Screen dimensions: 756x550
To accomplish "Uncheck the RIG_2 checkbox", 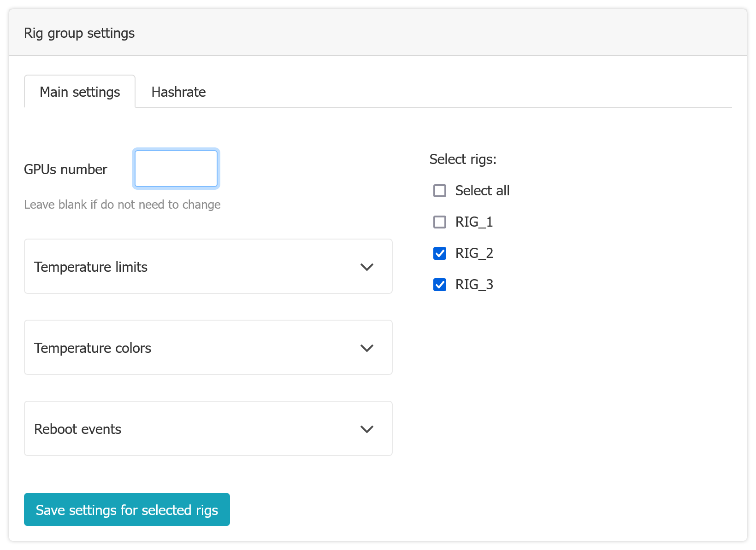I will point(440,253).
